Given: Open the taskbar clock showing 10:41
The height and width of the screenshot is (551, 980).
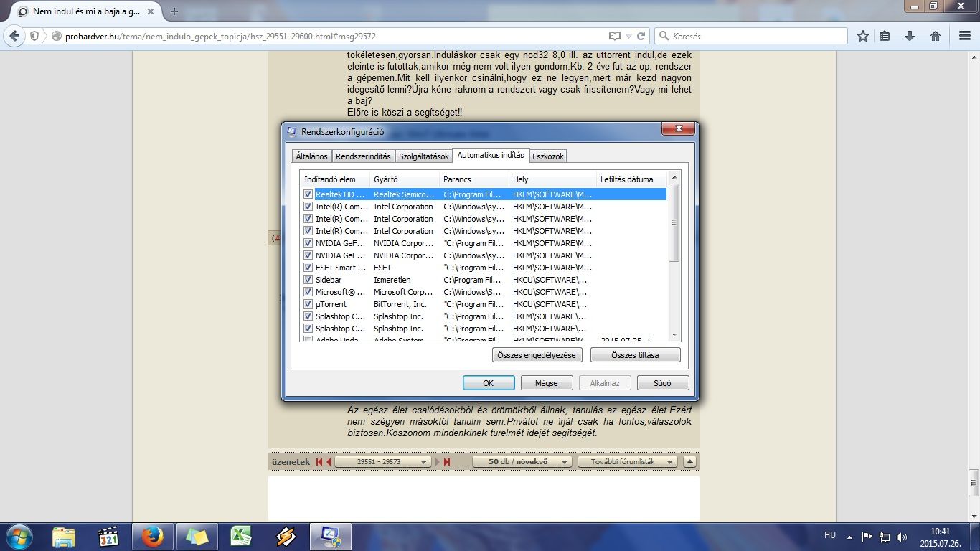Looking at the screenshot, I should pyautogui.click(x=940, y=537).
